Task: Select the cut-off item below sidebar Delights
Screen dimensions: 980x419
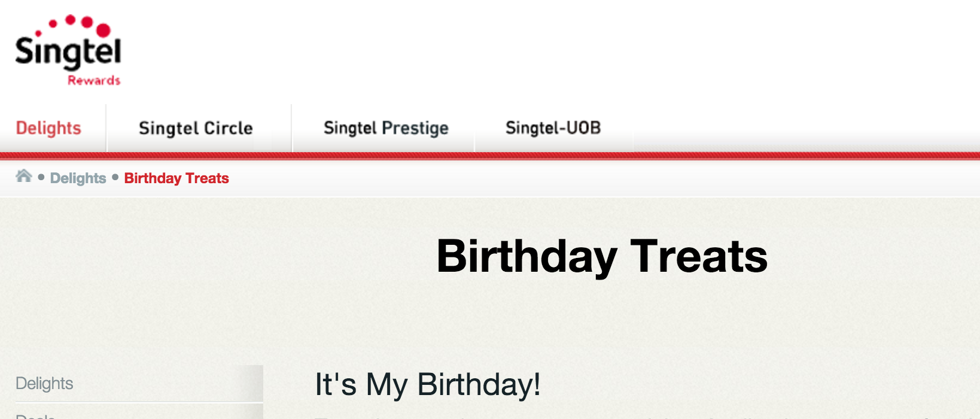Action: pyautogui.click(x=36, y=415)
